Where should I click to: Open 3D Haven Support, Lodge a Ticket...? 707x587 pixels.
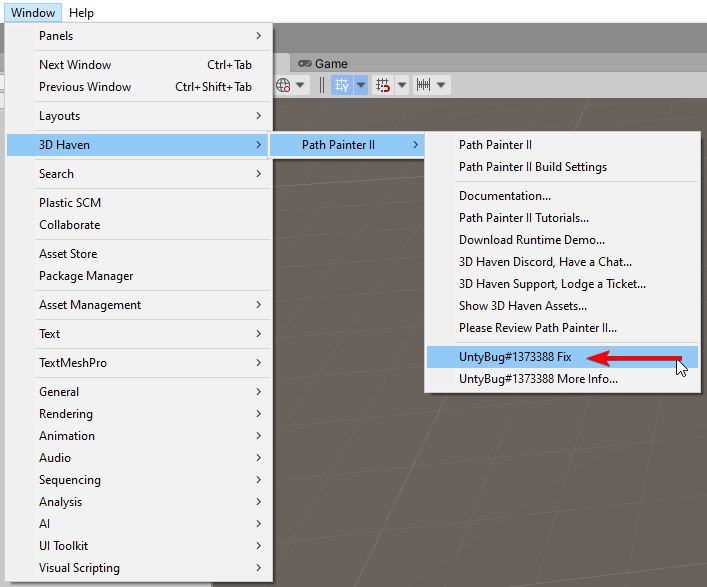(562, 284)
